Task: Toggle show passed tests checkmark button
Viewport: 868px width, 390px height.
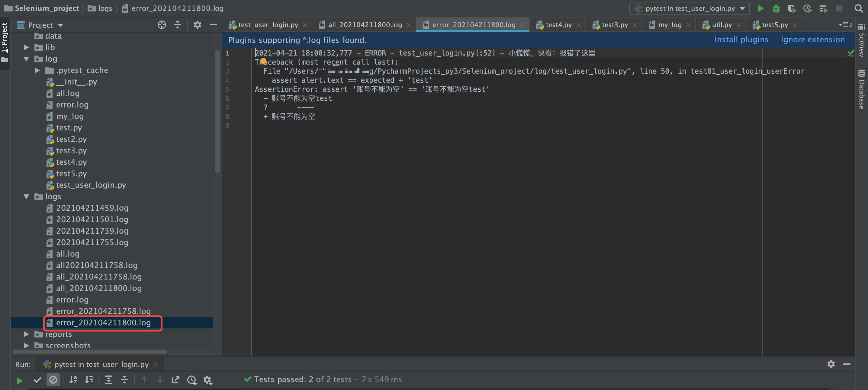Action: [37, 380]
